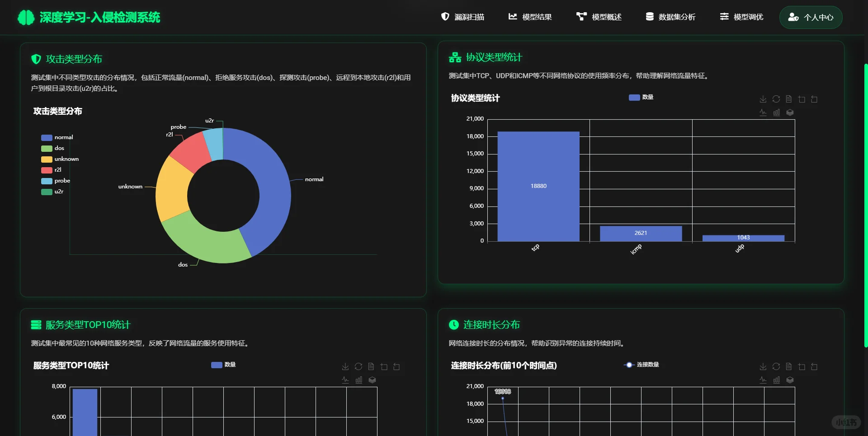Restore the 协议类型统计 chart

776,99
